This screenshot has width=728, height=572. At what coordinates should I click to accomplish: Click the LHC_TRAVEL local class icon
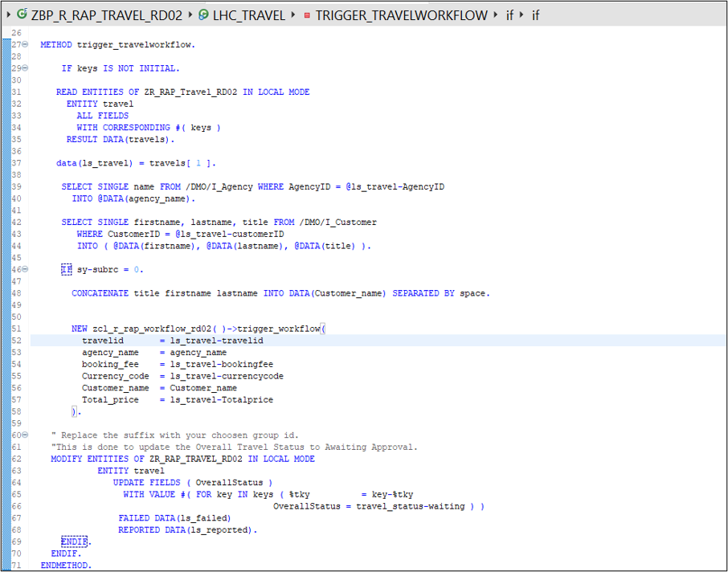[203, 14]
